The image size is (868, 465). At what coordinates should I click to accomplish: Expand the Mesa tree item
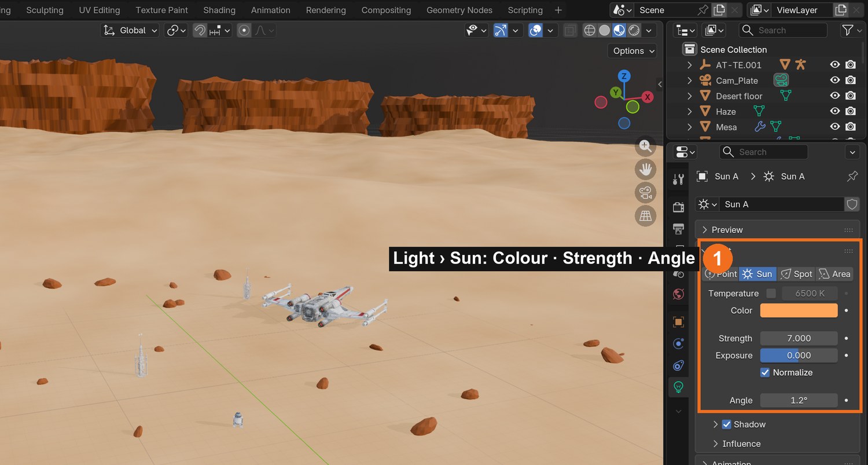click(689, 127)
